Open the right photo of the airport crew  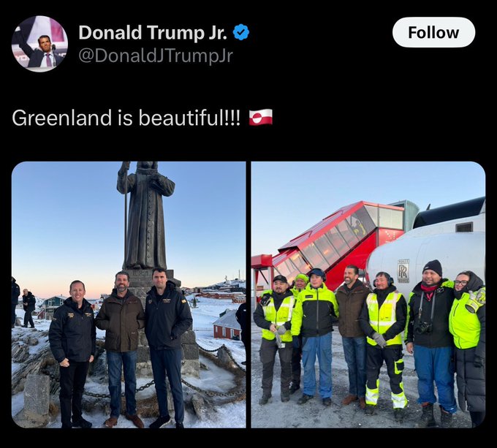[x=368, y=295]
